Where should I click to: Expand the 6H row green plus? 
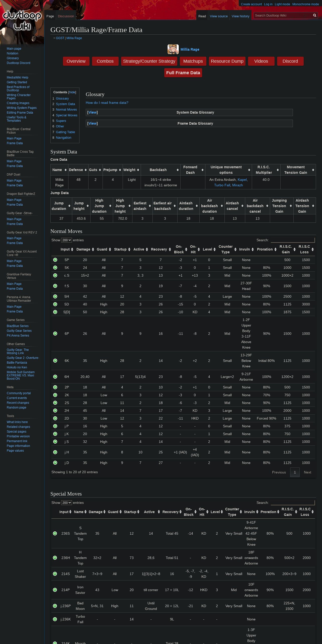click(55, 377)
